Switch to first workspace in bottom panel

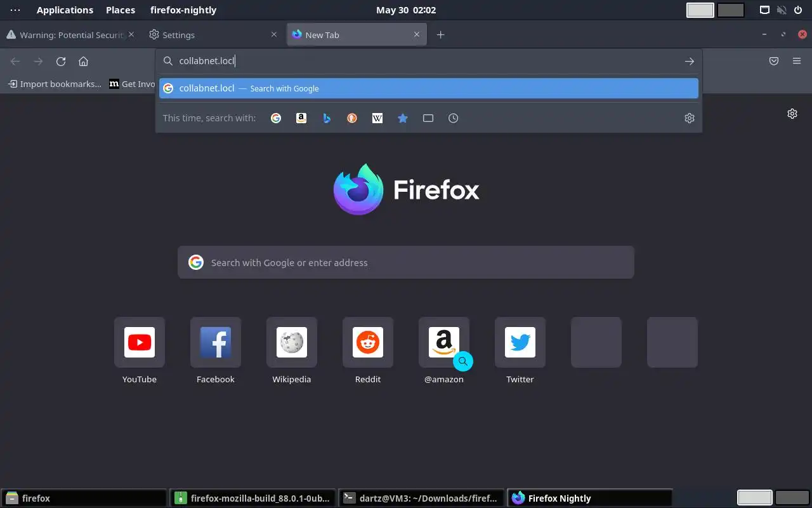point(755,498)
